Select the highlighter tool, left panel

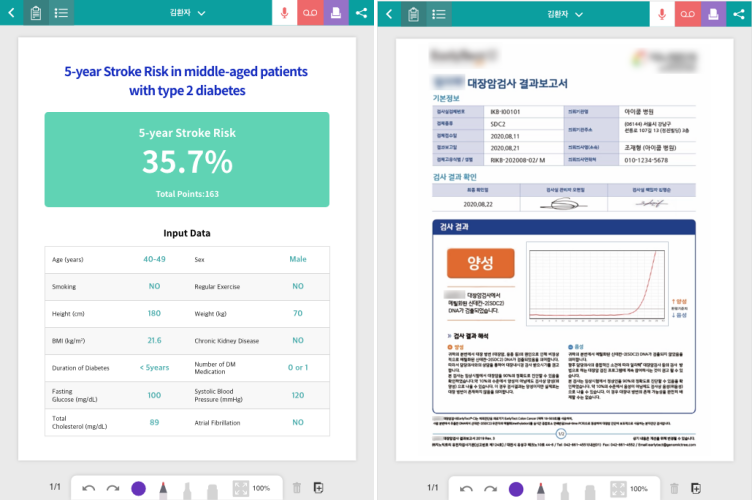click(x=187, y=489)
